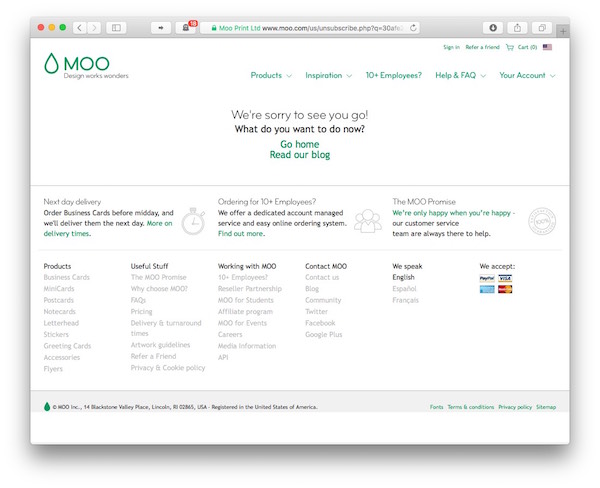
Task: Click the address bar URL field
Action: pyautogui.click(x=310, y=28)
